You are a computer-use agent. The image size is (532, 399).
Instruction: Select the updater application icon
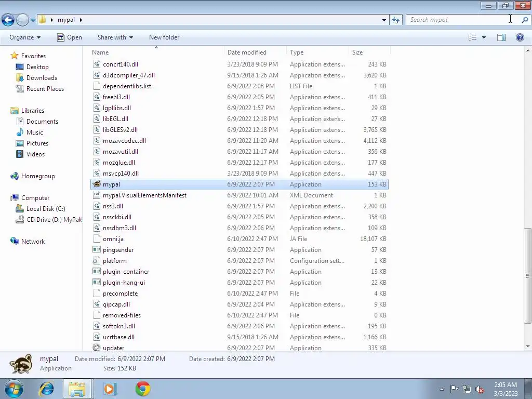click(97, 348)
